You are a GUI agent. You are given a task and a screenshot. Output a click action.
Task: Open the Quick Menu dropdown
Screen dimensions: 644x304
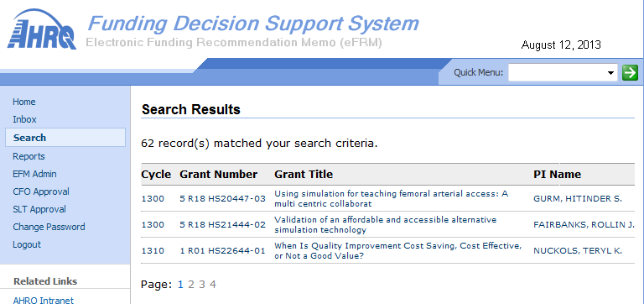(x=563, y=73)
